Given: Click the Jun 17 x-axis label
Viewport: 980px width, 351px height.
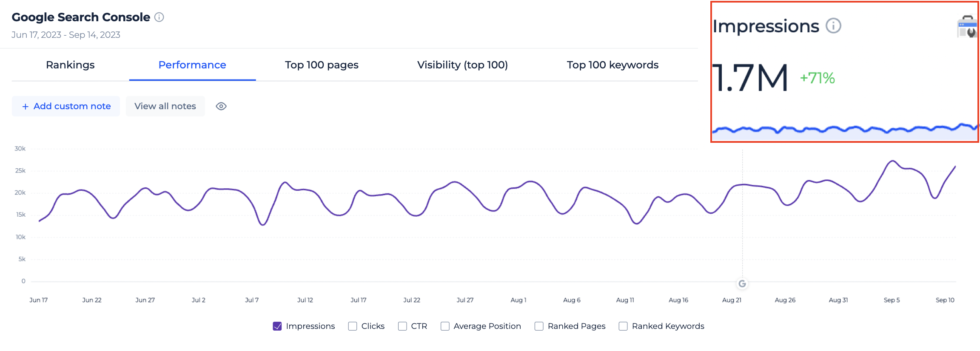Looking at the screenshot, I should tap(38, 300).
